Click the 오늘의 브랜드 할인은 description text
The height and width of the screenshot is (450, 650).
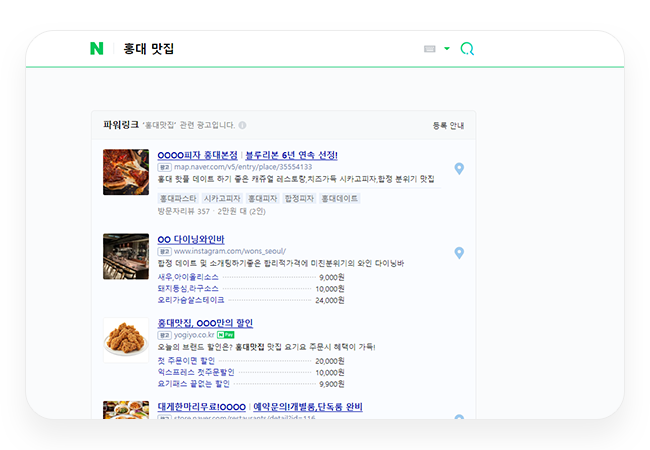point(267,347)
